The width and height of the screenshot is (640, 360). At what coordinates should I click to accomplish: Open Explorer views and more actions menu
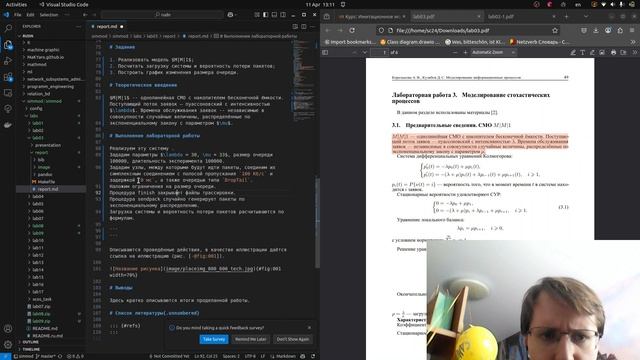[x=78, y=27]
